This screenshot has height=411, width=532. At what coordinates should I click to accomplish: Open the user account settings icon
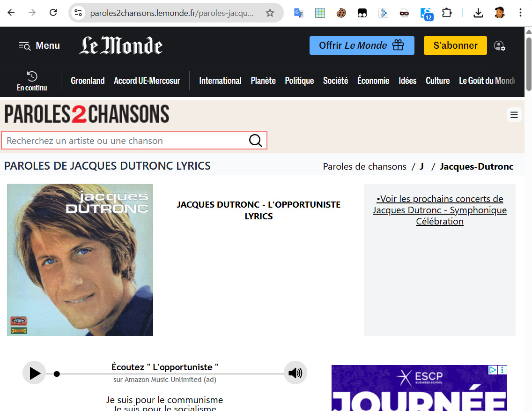click(x=499, y=45)
